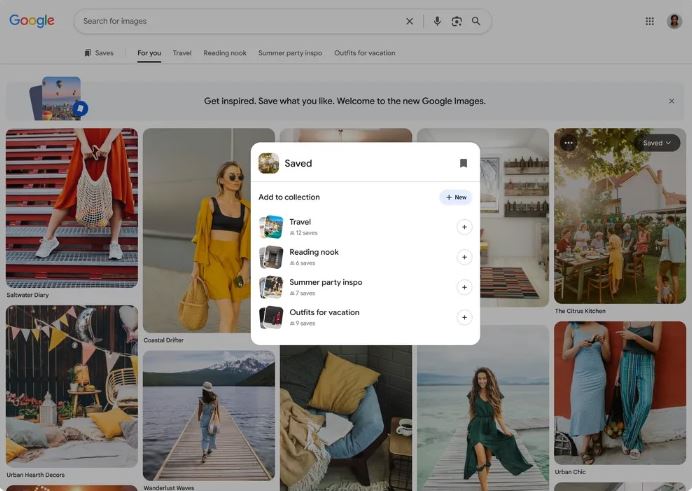Viewport: 692px width, 491px height.
Task: Create a New collection
Action: pyautogui.click(x=456, y=197)
